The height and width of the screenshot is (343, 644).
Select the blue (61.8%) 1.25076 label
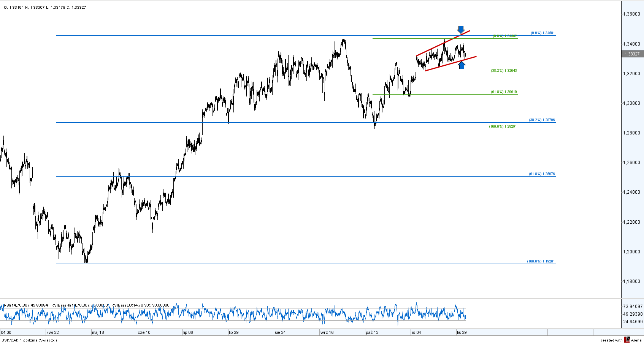[x=542, y=174]
